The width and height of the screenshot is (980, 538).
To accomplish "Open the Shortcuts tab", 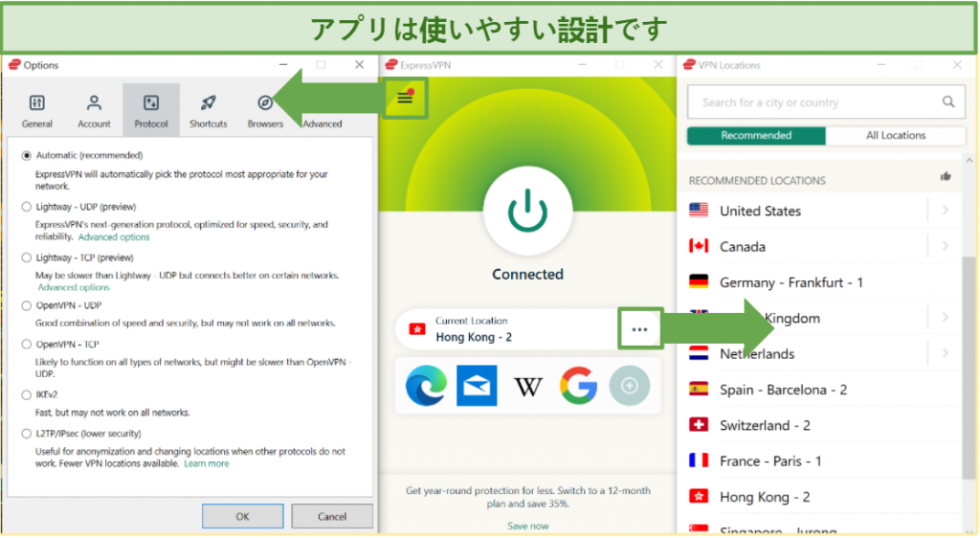I will (x=208, y=111).
